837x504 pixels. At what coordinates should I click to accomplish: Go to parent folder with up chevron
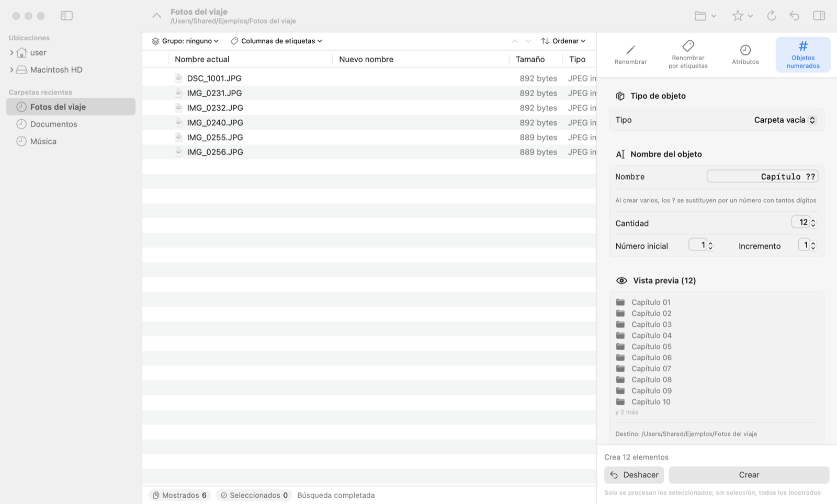point(156,16)
